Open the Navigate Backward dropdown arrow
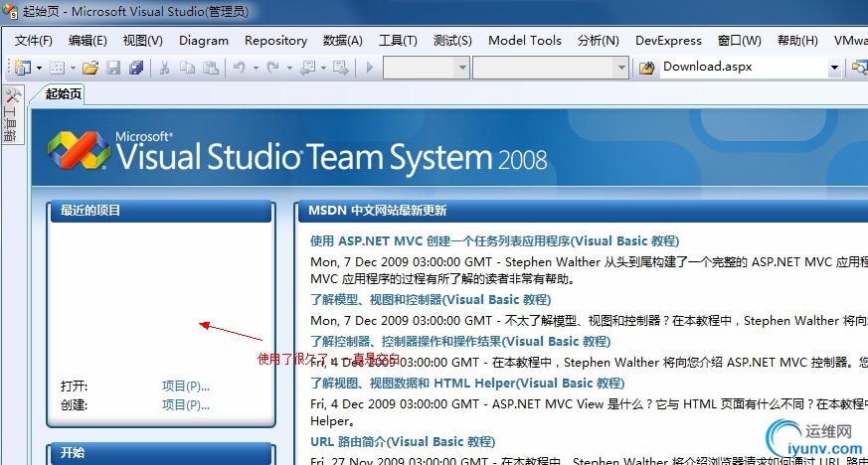 point(323,68)
